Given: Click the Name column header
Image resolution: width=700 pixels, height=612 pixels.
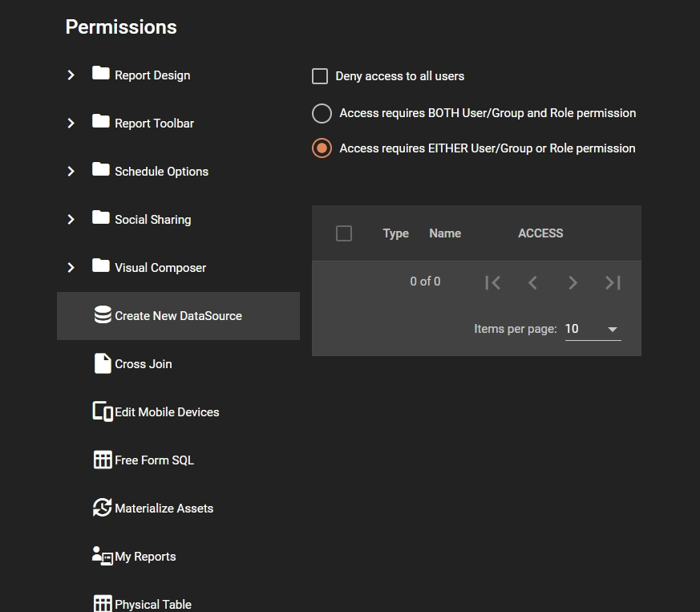Looking at the screenshot, I should tap(445, 233).
